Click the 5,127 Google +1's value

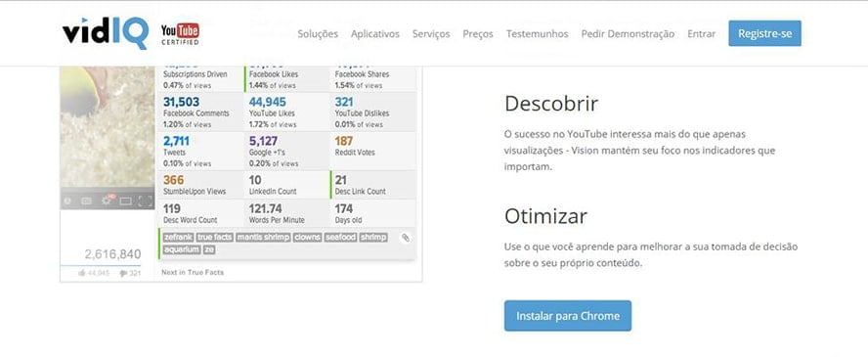click(x=263, y=141)
